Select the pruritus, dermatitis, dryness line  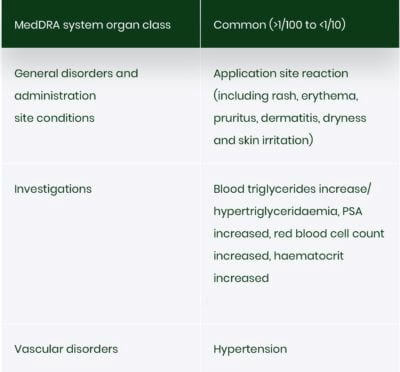(290, 118)
